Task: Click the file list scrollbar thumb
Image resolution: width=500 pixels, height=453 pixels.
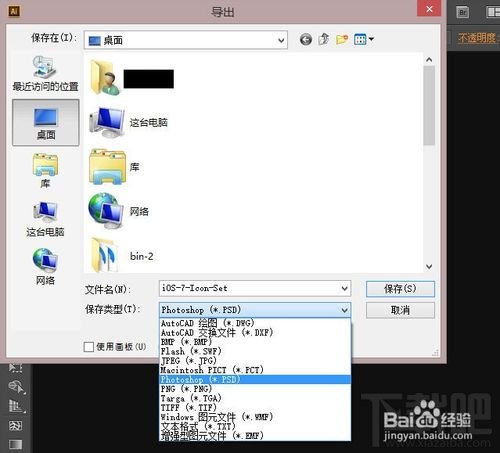Action: click(x=429, y=105)
